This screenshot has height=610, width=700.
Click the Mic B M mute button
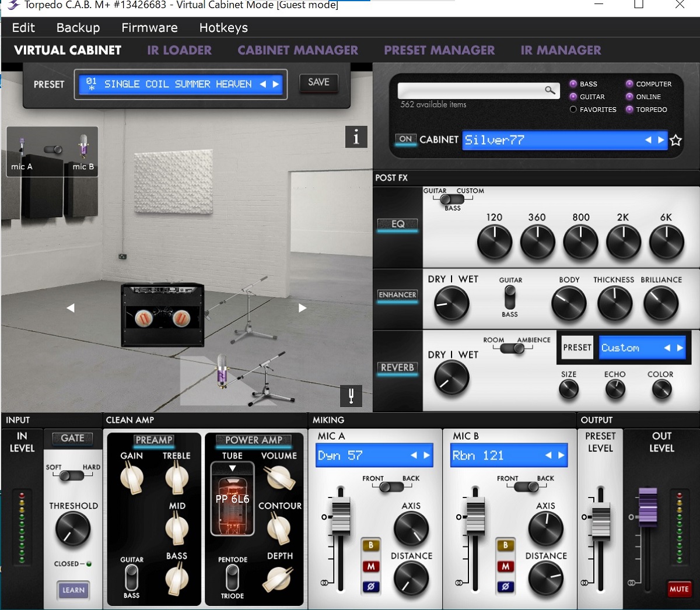click(505, 566)
